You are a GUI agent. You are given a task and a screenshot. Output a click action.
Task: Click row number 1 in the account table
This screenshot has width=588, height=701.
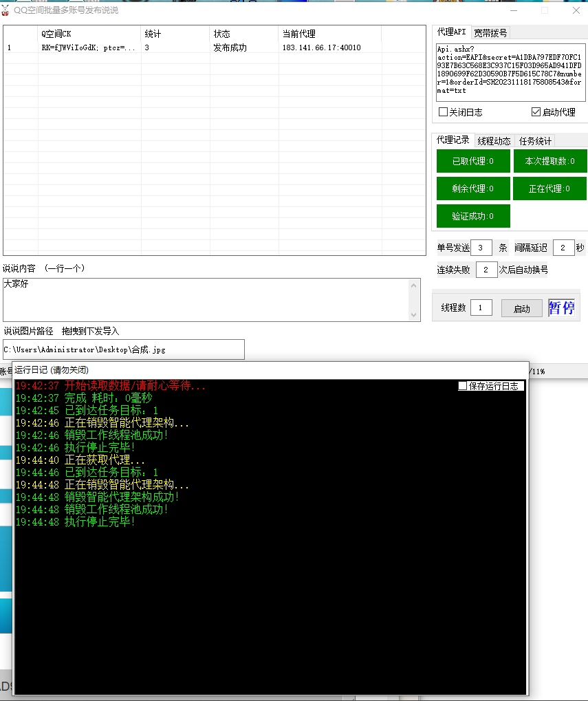[x=21, y=47]
